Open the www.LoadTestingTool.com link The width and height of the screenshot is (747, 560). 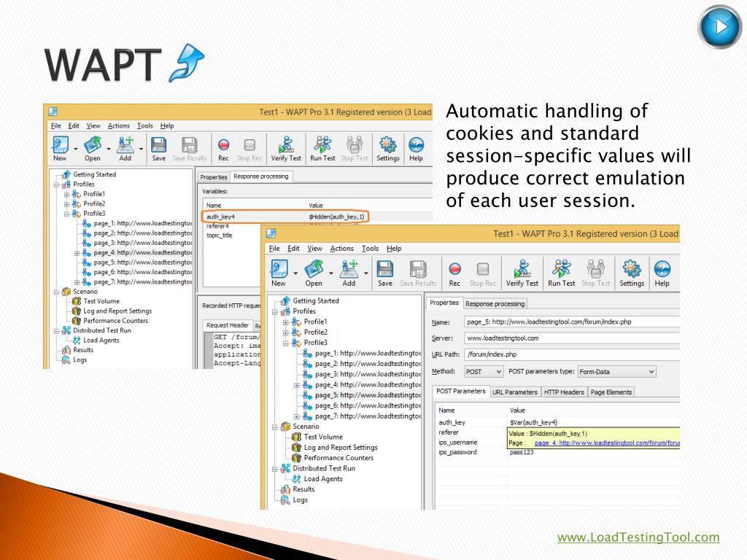point(638,537)
